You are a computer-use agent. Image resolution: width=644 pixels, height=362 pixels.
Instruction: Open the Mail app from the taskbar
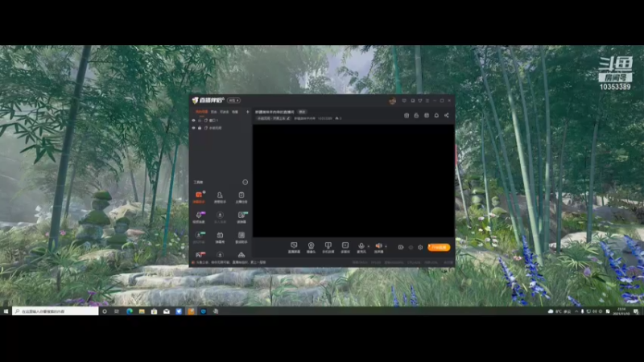point(167,311)
